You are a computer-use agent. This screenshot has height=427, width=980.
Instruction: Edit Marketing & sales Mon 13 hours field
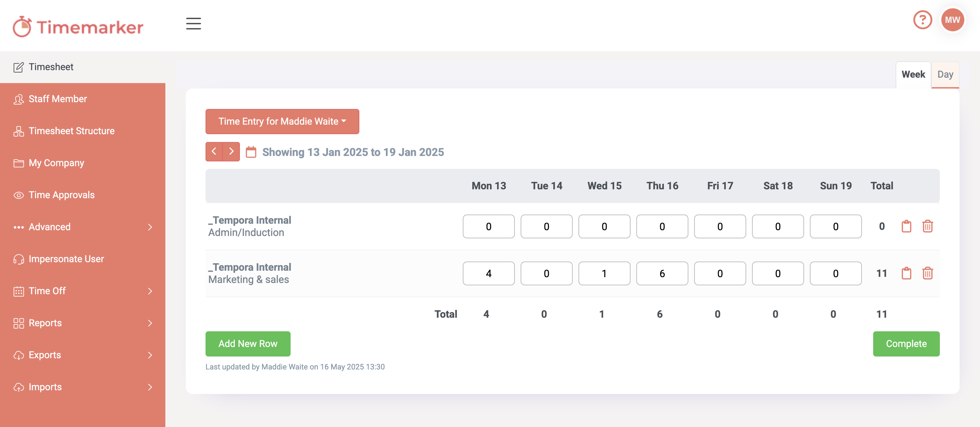coord(489,273)
